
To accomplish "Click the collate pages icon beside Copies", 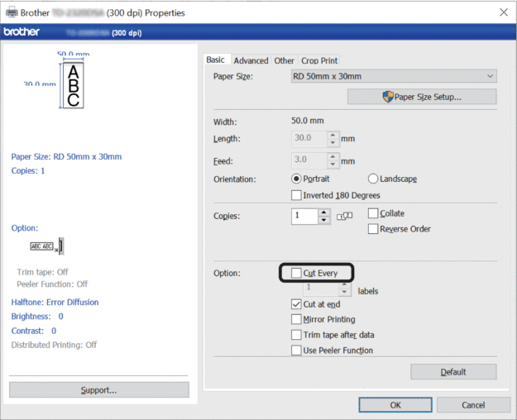I will pyautogui.click(x=345, y=217).
